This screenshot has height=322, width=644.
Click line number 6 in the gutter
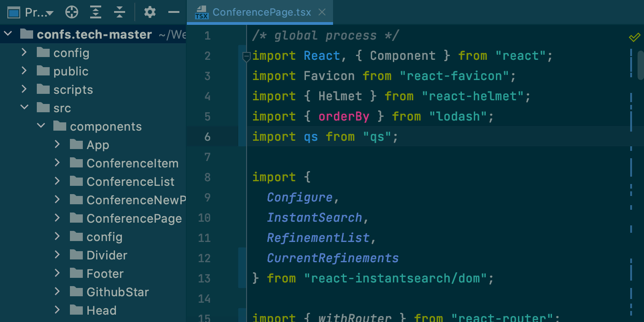[207, 137]
